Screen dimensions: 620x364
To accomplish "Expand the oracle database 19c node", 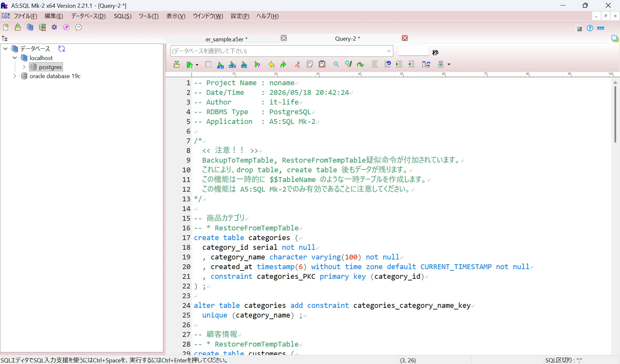I will [15, 76].
